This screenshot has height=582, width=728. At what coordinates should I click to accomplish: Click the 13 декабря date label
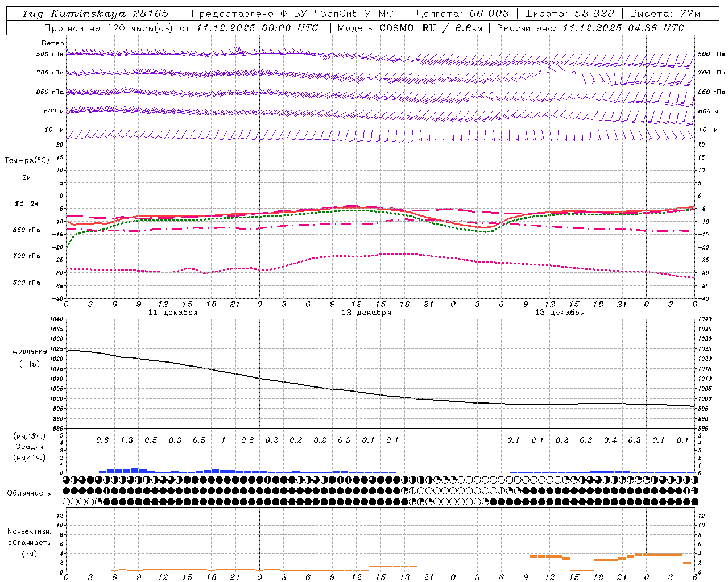click(560, 313)
